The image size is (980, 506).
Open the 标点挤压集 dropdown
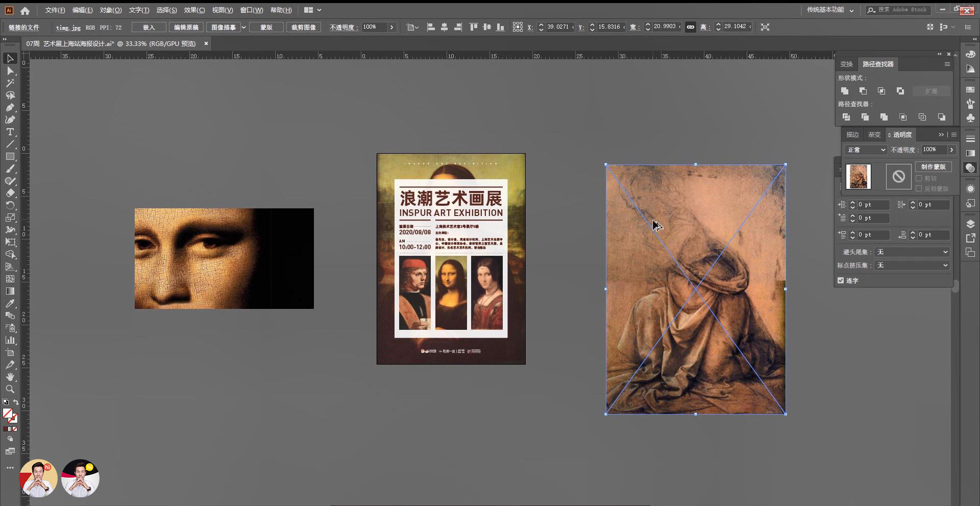(912, 265)
